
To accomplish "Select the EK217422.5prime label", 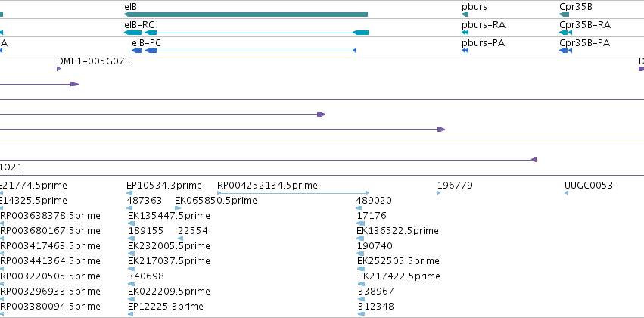I will (399, 276).
